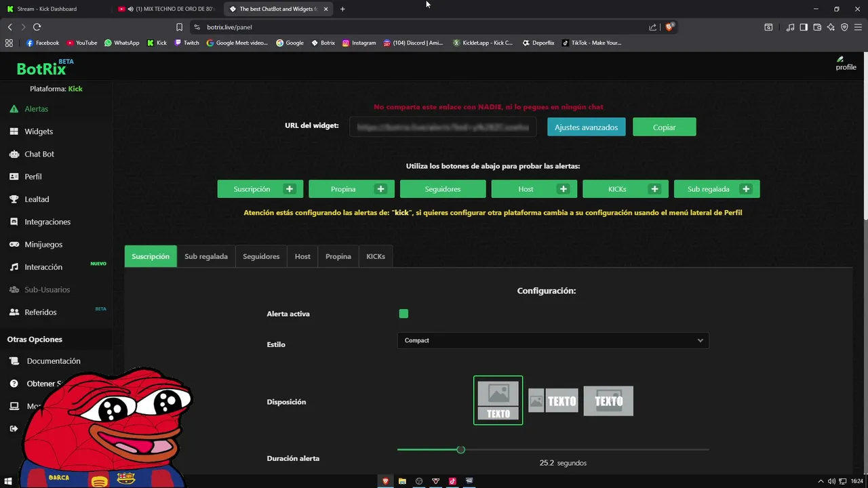Open the WhatsApp bookmark

coord(121,43)
